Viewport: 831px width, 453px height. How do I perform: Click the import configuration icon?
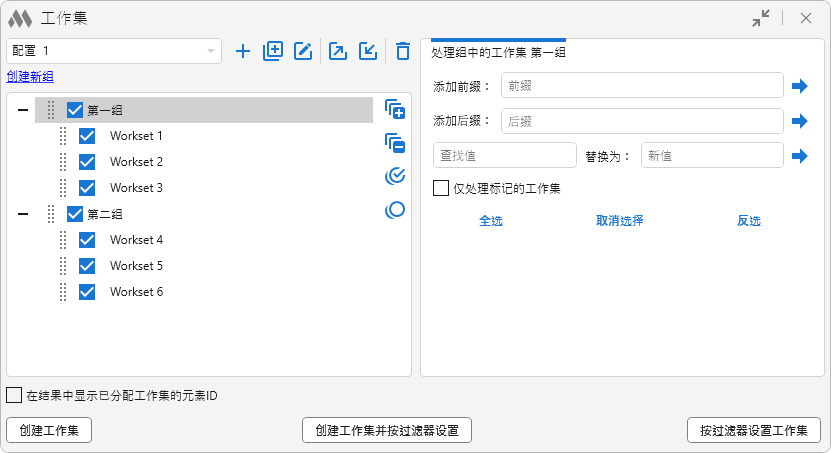coord(368,51)
